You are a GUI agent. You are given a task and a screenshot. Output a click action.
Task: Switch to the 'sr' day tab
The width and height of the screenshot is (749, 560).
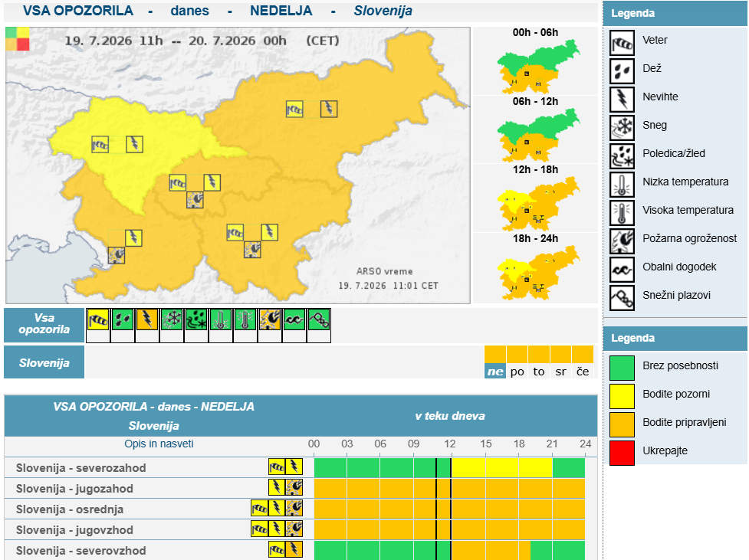click(561, 372)
